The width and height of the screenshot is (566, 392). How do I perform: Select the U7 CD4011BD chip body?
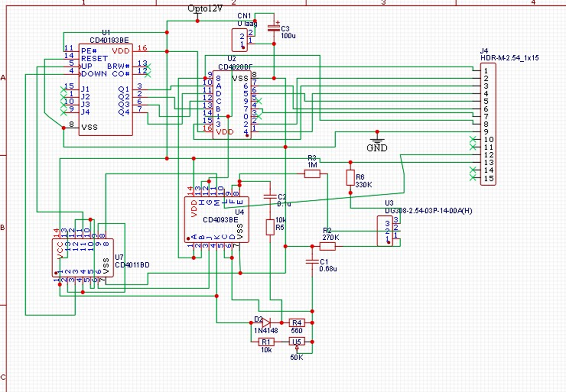(83, 258)
